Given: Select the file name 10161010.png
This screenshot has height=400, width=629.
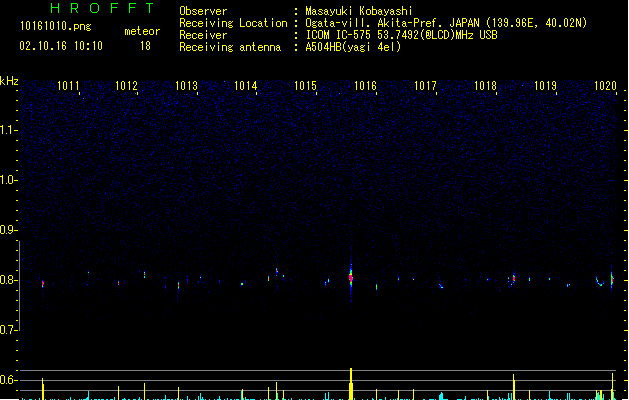Looking at the screenshot, I should coord(56,26).
